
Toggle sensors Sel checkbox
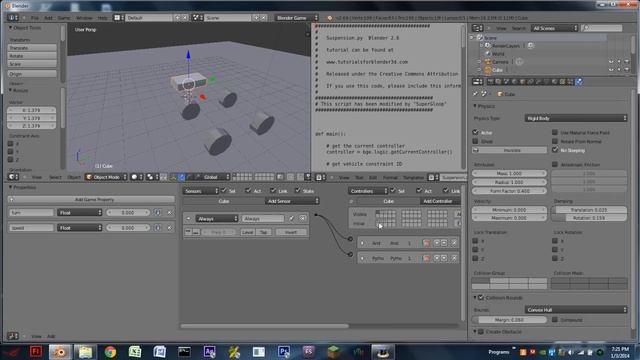[x=224, y=191]
